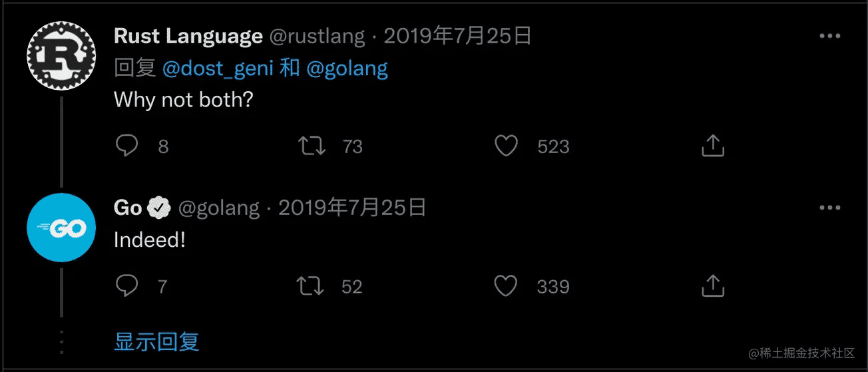
Task: Open the Rust Language display name
Action: click(188, 37)
